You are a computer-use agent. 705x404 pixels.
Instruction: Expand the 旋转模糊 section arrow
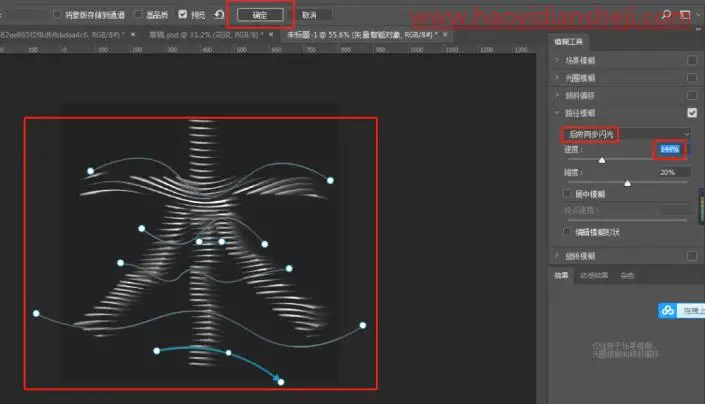pyautogui.click(x=557, y=256)
